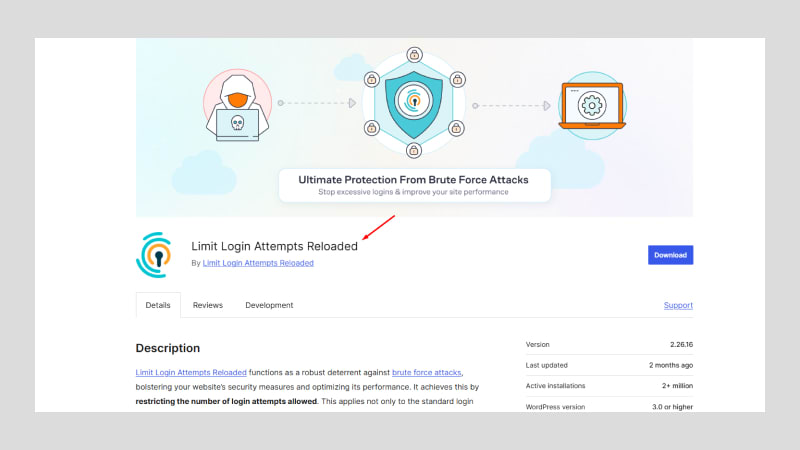This screenshot has width=800, height=450.
Task: Click the Download button
Action: click(670, 255)
